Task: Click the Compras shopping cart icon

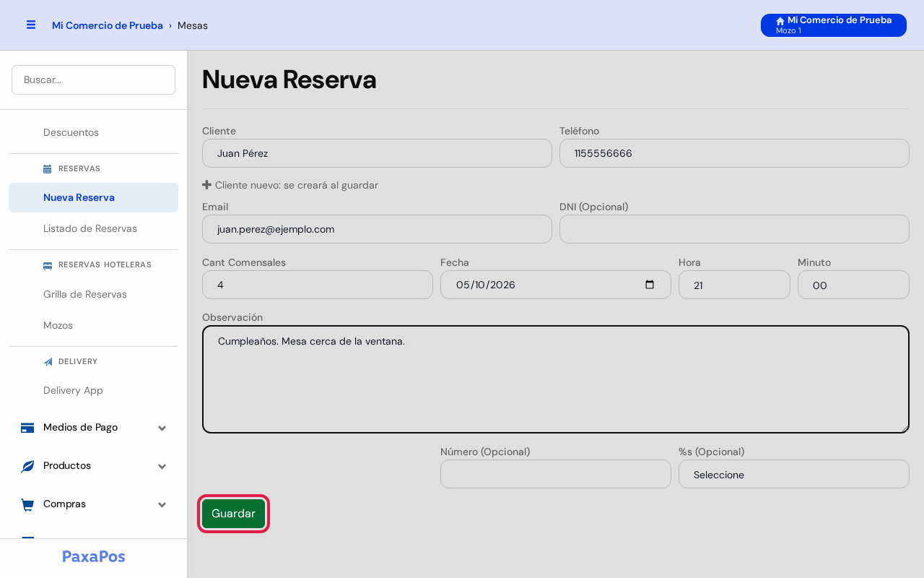Action: [27, 504]
